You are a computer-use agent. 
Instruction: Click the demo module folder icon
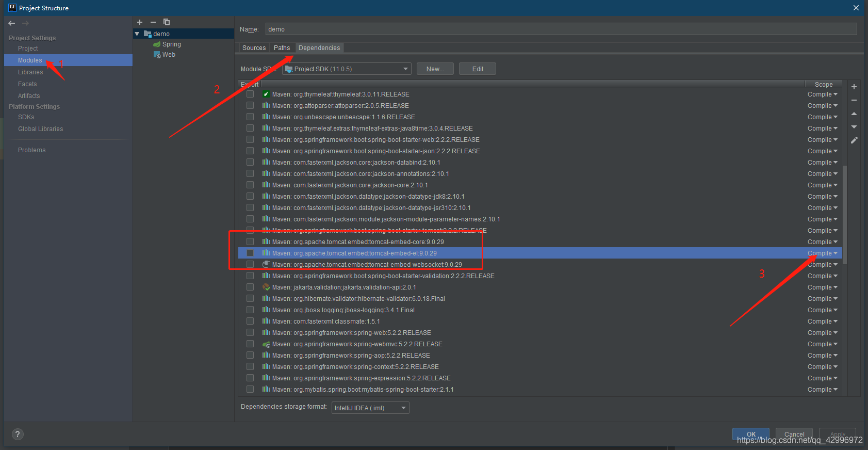click(x=148, y=34)
